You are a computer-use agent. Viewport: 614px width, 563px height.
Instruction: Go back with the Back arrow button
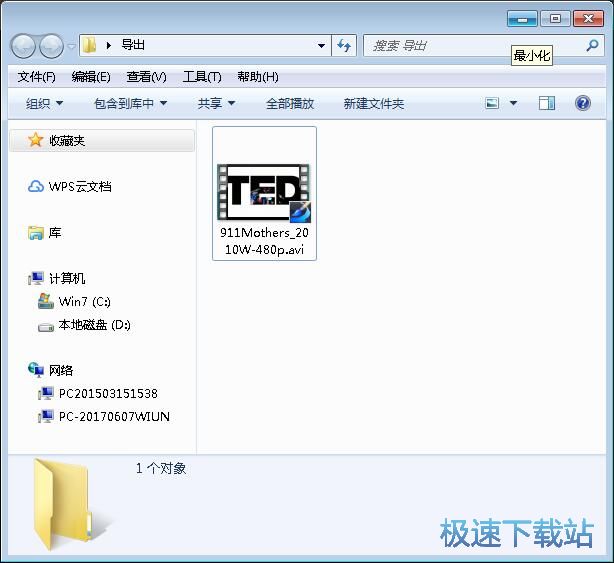click(23, 46)
